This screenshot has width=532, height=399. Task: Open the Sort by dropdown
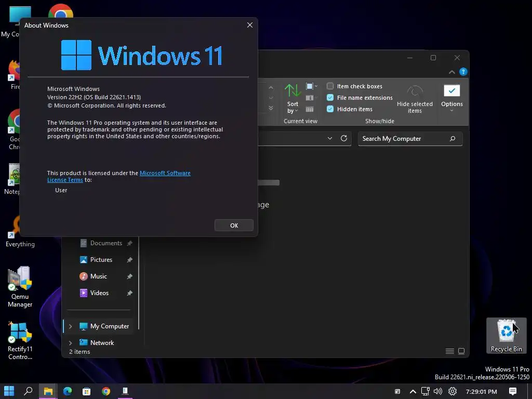tap(292, 98)
